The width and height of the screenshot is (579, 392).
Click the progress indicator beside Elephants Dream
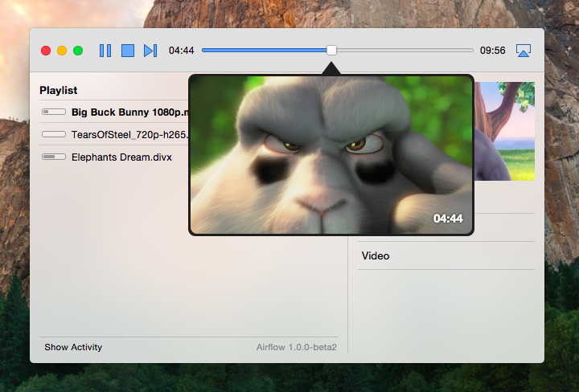54,157
